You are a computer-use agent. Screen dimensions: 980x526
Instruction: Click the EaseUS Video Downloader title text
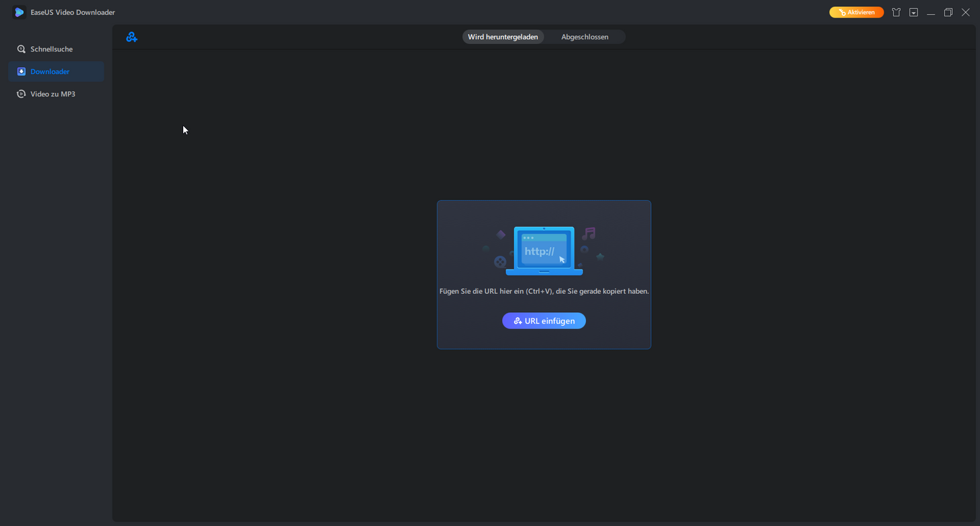point(73,12)
